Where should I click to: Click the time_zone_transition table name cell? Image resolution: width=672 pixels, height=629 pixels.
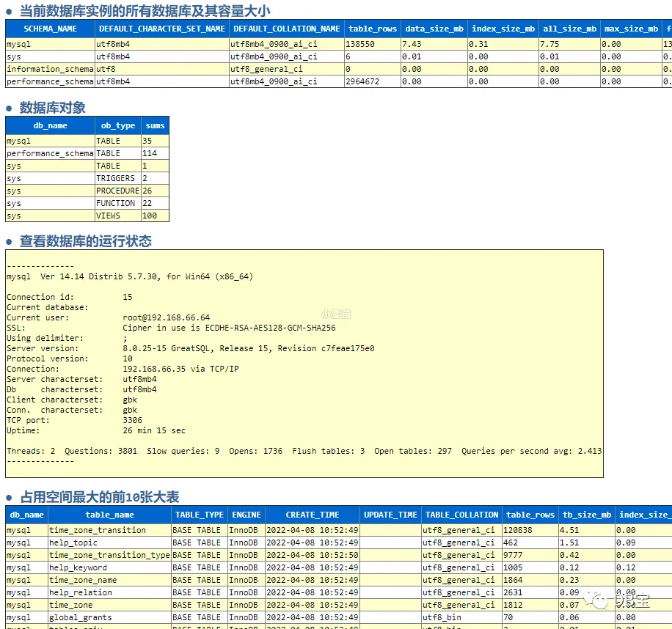pos(109,530)
